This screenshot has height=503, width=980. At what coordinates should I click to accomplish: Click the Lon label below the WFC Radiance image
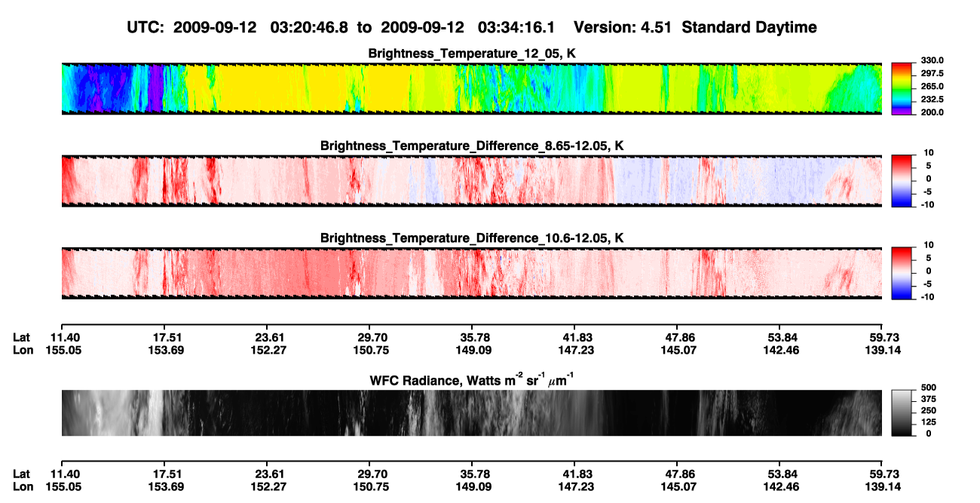(23, 486)
